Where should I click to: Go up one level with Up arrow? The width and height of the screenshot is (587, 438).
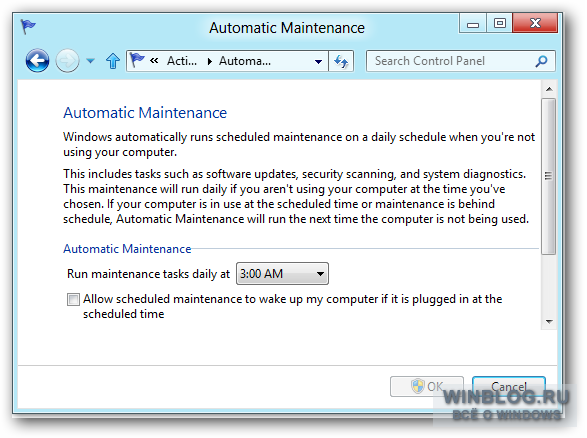(113, 61)
